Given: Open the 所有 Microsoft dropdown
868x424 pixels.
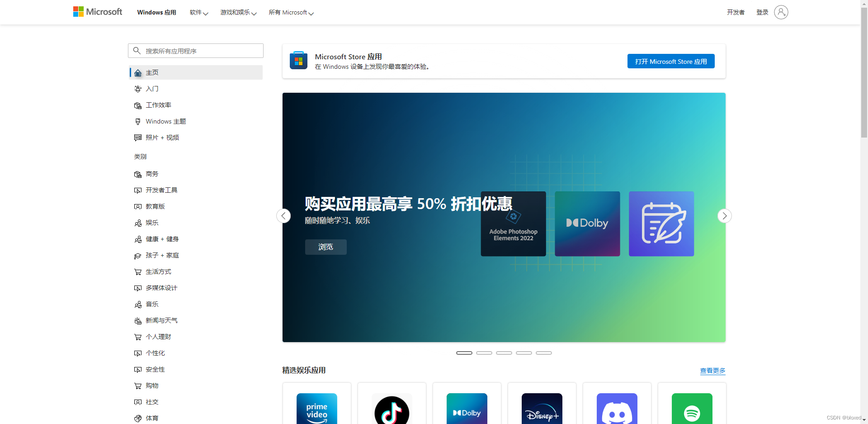Looking at the screenshot, I should [x=291, y=12].
